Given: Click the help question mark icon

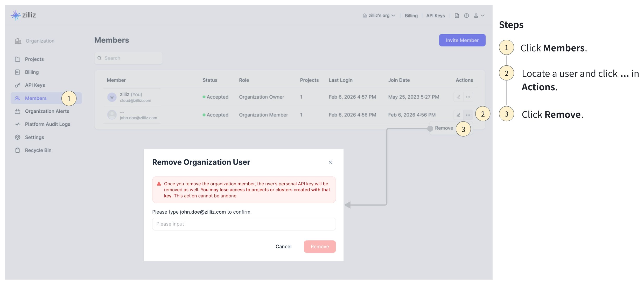Looking at the screenshot, I should (466, 16).
